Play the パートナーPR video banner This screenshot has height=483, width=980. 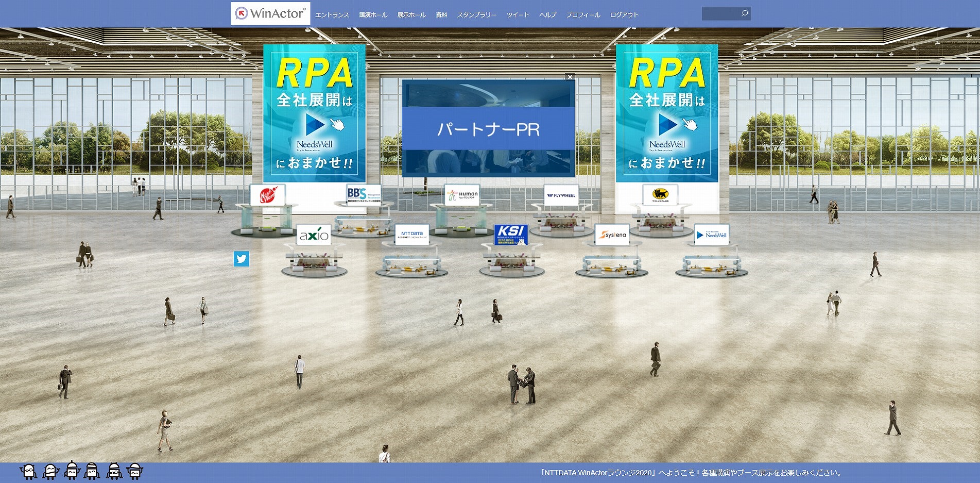pos(488,129)
